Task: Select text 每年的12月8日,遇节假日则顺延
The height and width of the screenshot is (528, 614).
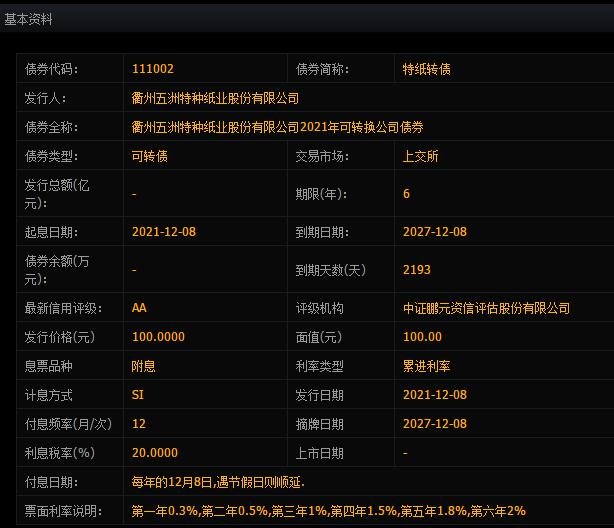Action: [218, 482]
